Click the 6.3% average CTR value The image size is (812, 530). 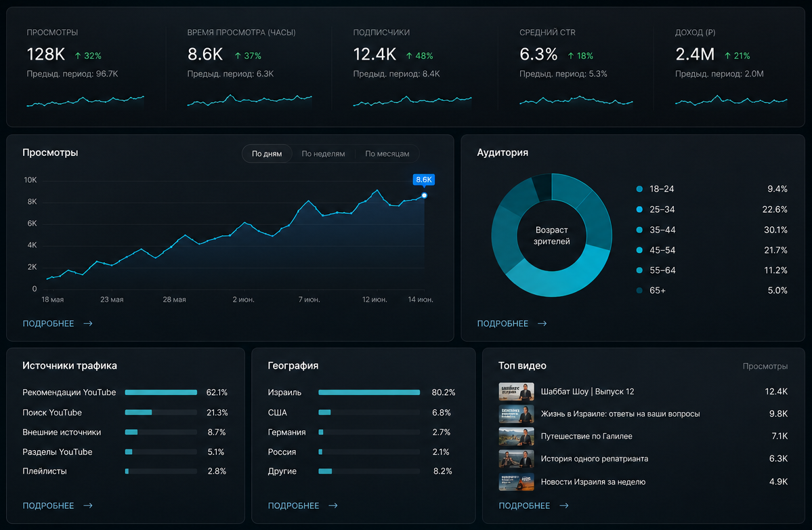pos(538,54)
